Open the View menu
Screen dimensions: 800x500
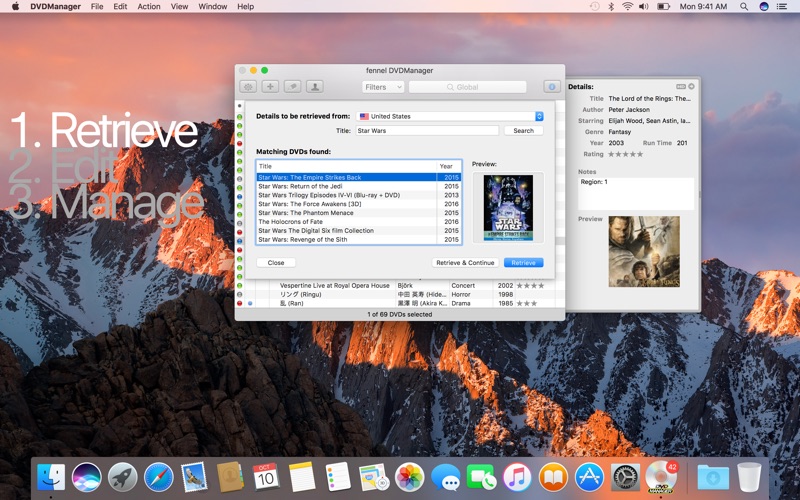click(x=179, y=7)
